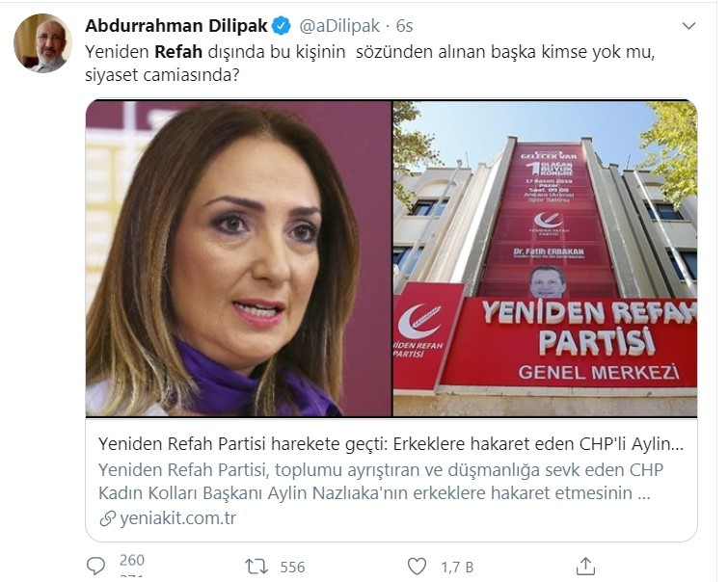Visit the yeniakit.com.tr domain link

(x=177, y=518)
